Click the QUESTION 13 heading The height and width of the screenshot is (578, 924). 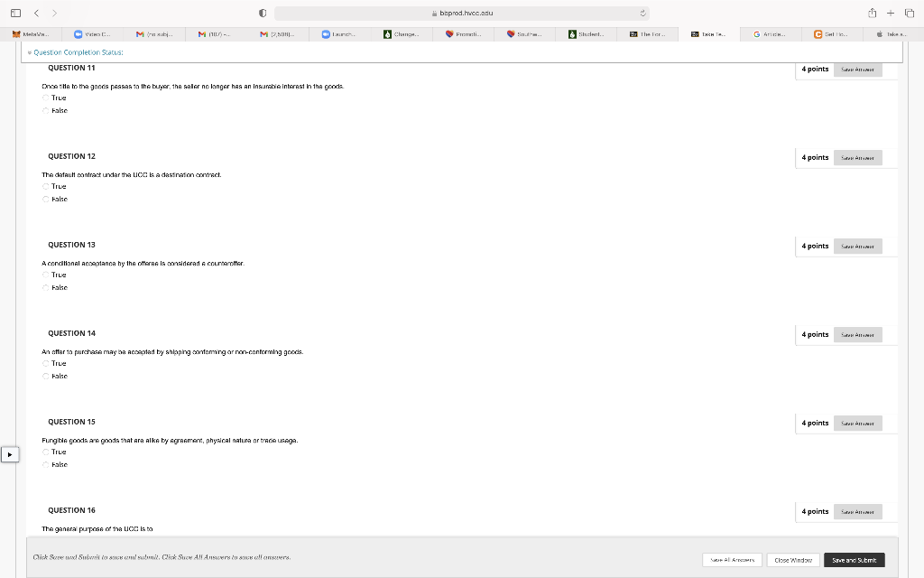(x=71, y=245)
